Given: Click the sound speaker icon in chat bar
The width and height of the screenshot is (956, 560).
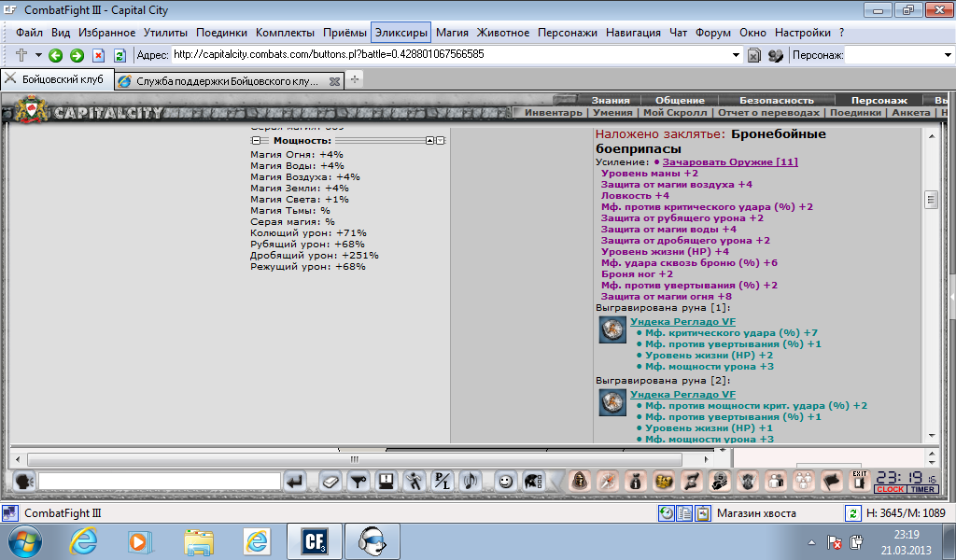Looking at the screenshot, I should (471, 482).
